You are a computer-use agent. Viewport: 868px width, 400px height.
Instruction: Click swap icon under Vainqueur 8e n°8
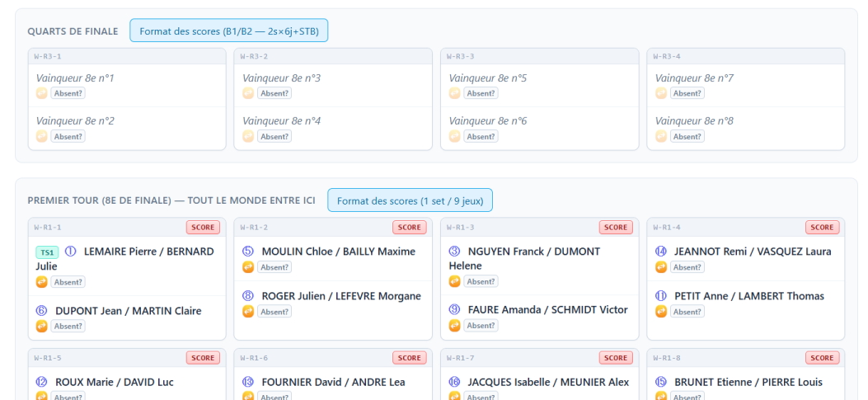pos(661,136)
